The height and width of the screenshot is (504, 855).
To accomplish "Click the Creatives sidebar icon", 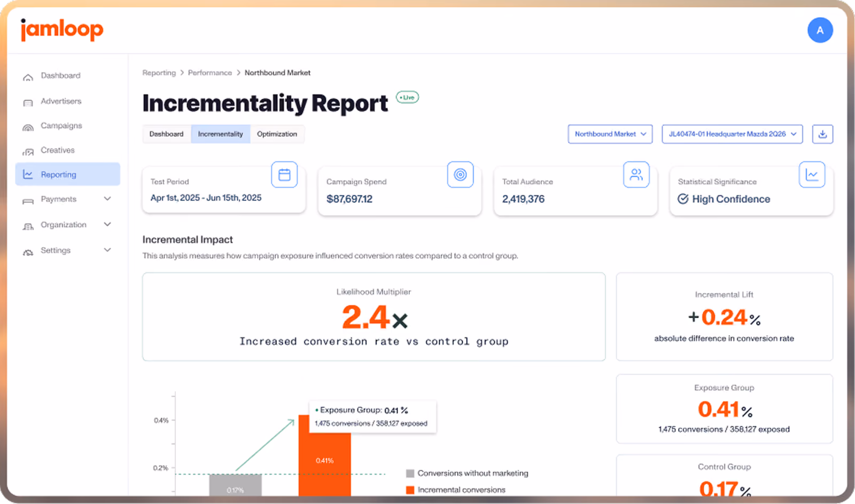I will 28,151.
